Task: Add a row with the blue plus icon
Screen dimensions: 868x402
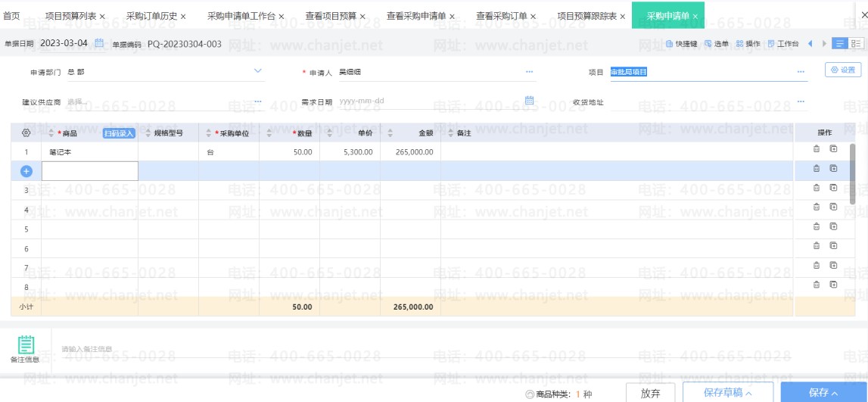Action: click(26, 171)
